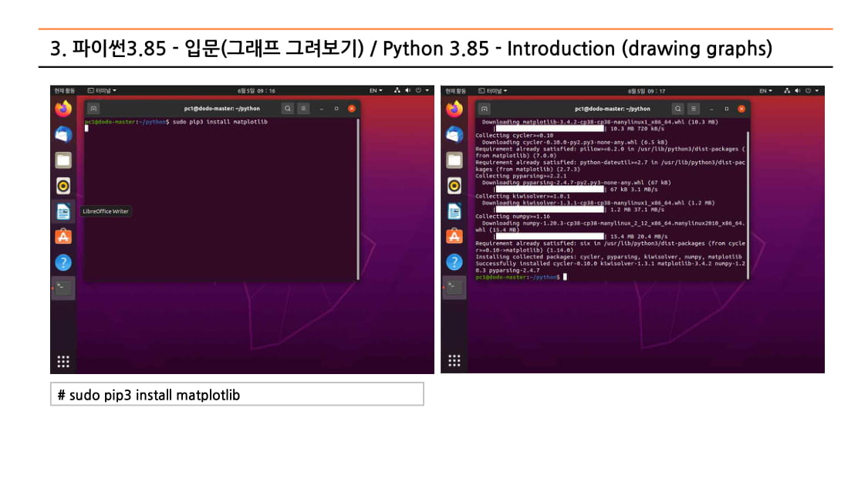868x489 pixels.
Task: Click the 'Collecting kiwisolver>=1.0.1' line in right terminal
Action: click(x=522, y=197)
